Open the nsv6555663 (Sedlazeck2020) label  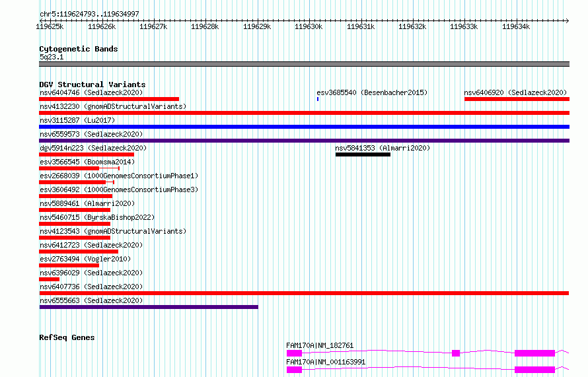pyautogui.click(x=91, y=300)
